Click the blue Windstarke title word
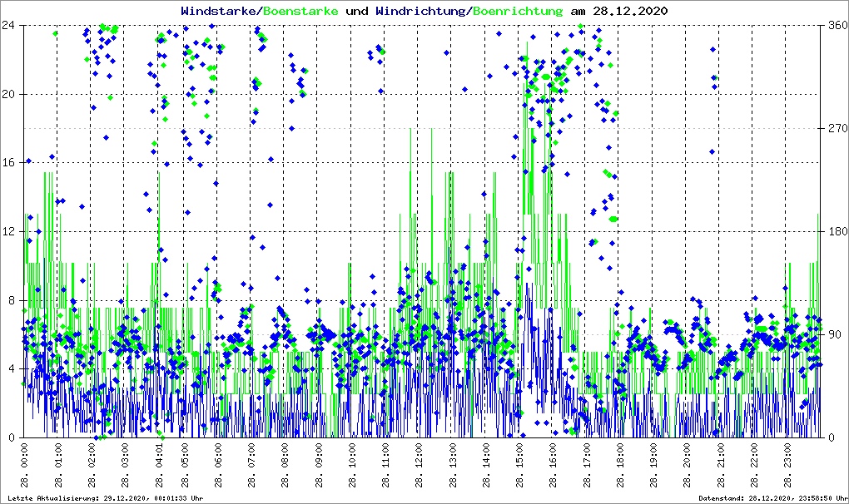The image size is (849, 504). point(220,11)
